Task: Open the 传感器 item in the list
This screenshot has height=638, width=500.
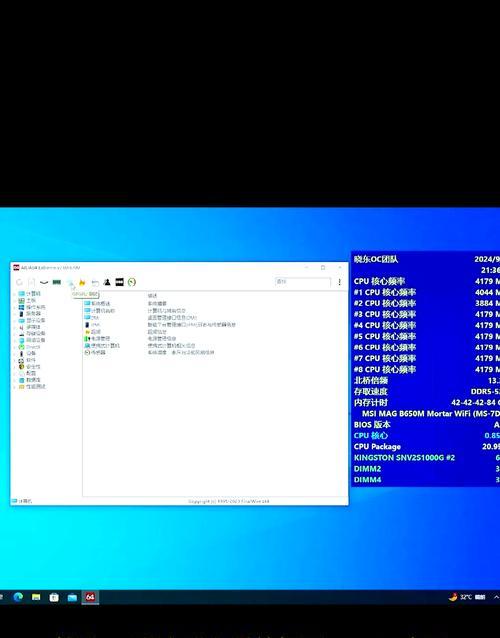Action: pos(95,352)
